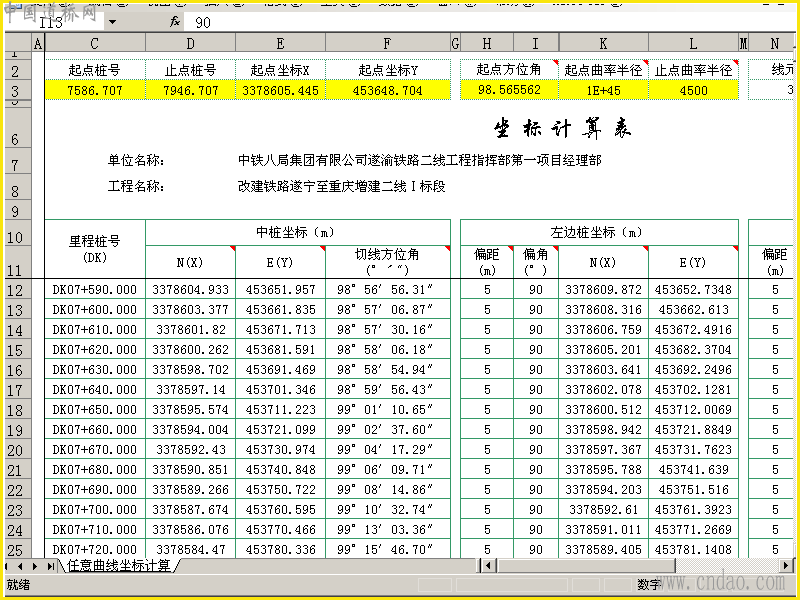Image resolution: width=800 pixels, height=600 pixels.
Task: Click the fx insert function icon
Action: pyautogui.click(x=175, y=22)
